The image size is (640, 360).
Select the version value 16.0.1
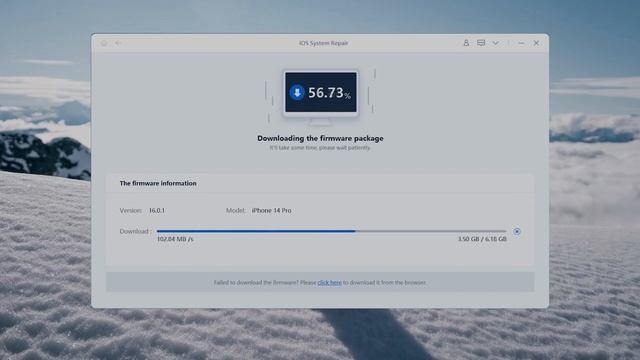[x=157, y=211]
